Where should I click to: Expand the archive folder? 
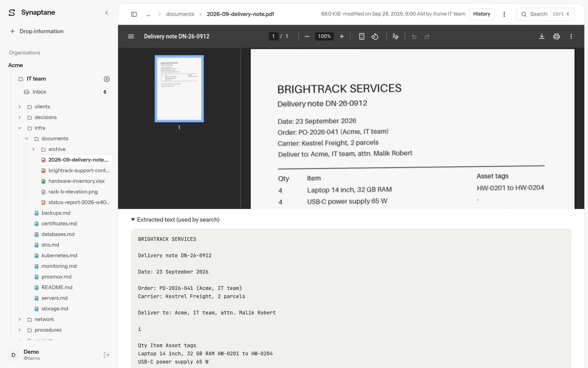[x=34, y=149]
